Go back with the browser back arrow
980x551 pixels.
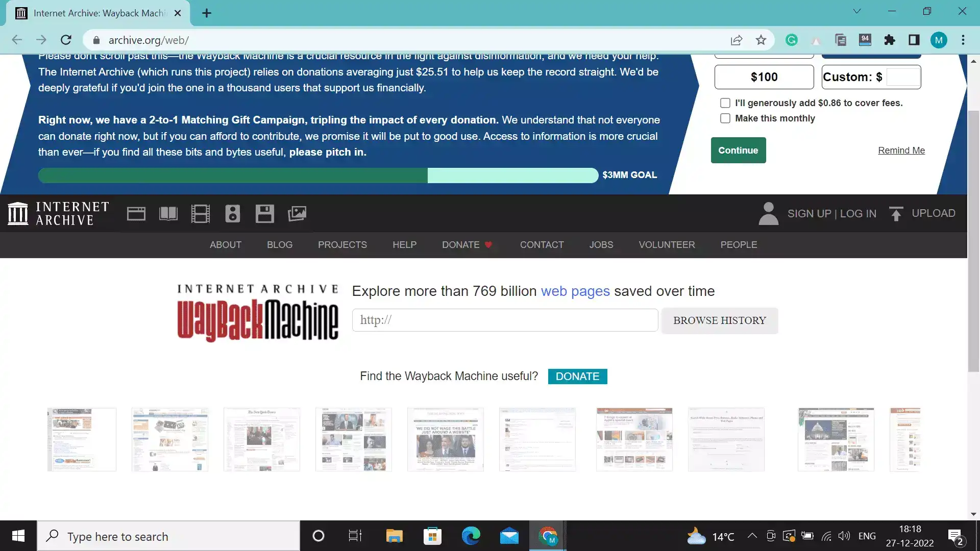pos(17,40)
